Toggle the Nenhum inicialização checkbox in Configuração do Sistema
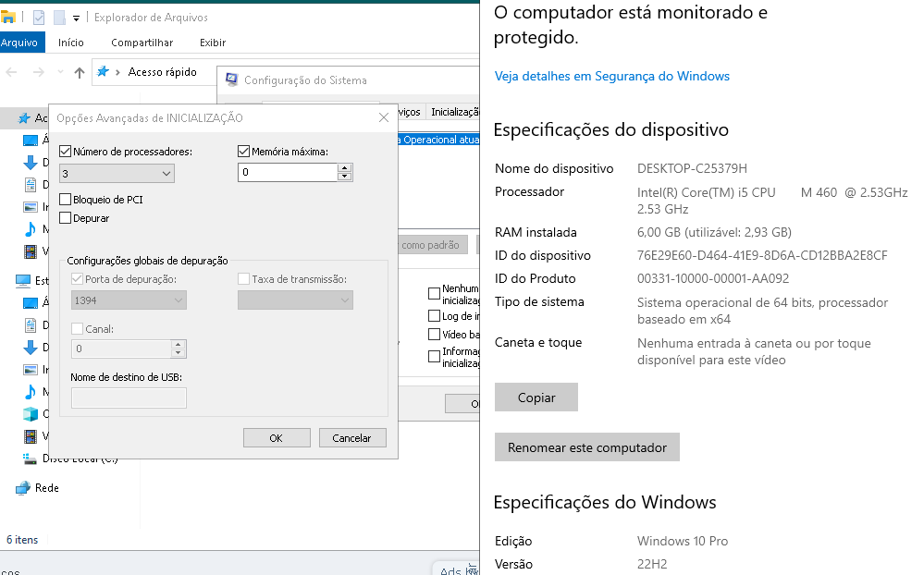 pos(435,293)
